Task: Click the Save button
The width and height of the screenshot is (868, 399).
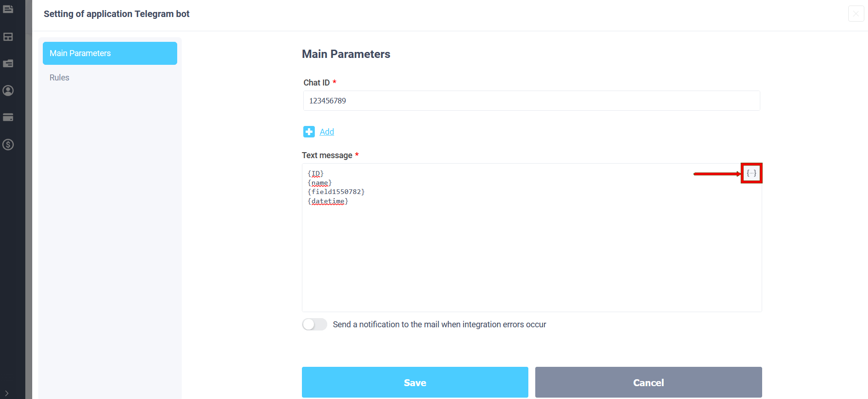Action: click(x=415, y=382)
